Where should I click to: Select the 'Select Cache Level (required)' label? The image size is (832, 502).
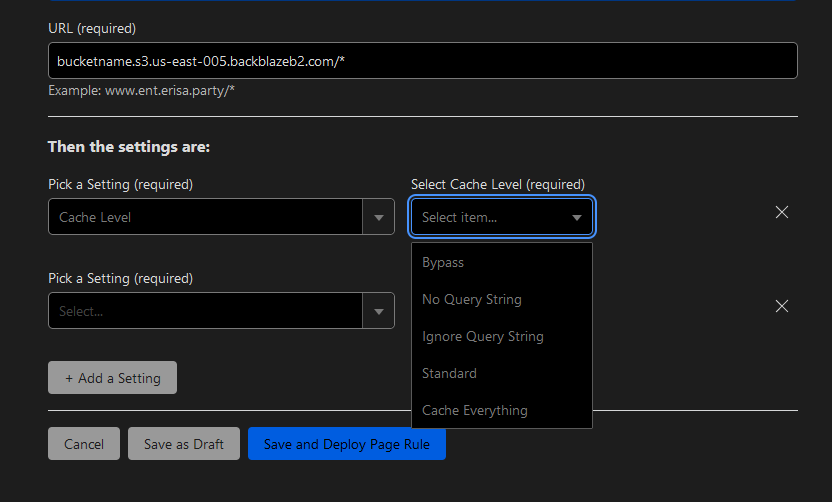tap(498, 185)
